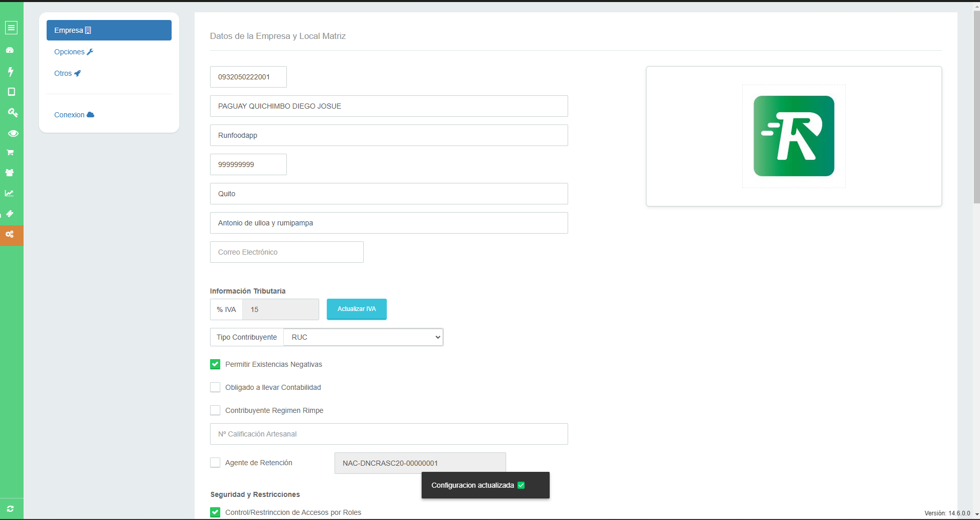Click the % IVA value field

pyautogui.click(x=281, y=309)
